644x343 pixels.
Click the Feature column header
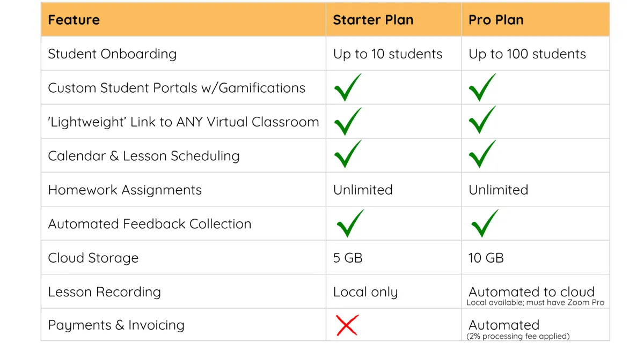(x=74, y=20)
